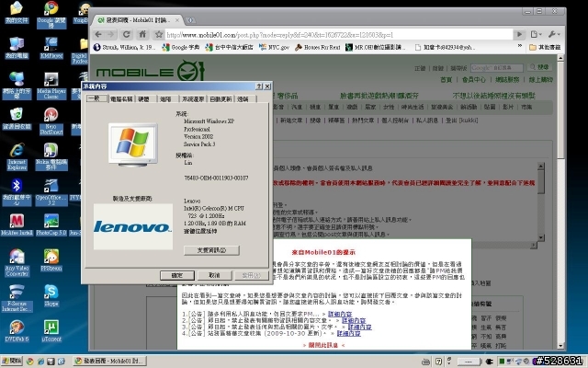
Task: Open the McAfee Install desktop icon
Action: [x=17, y=224]
